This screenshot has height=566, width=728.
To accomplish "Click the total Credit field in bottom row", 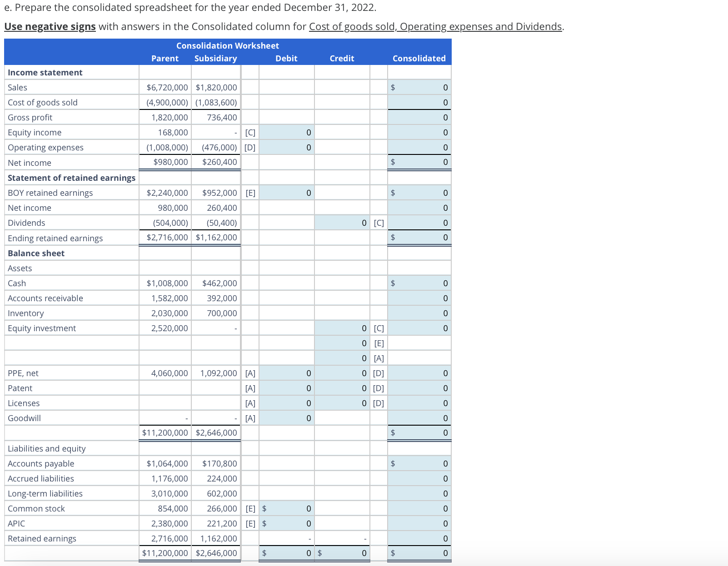I will click(342, 553).
